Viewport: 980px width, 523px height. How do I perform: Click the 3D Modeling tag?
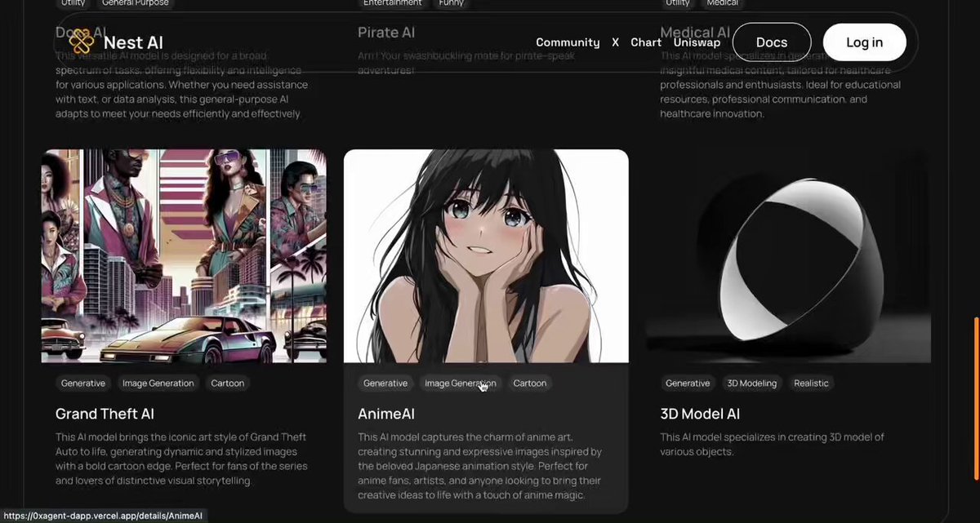tap(752, 383)
